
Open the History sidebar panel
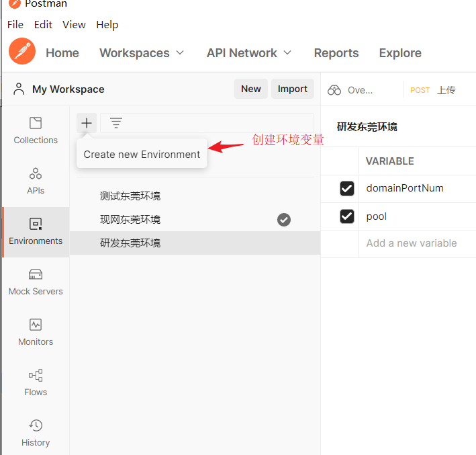coord(36,433)
